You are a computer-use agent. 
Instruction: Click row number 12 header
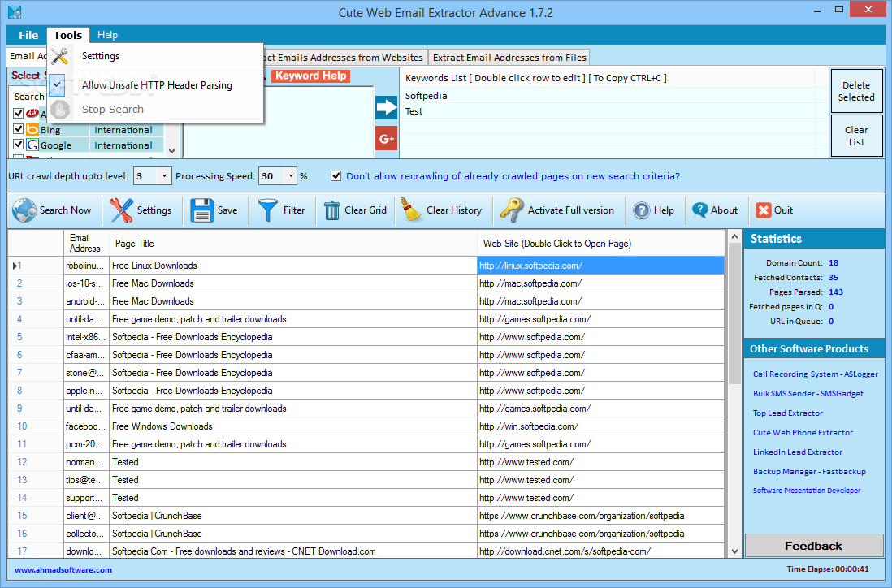[36, 462]
